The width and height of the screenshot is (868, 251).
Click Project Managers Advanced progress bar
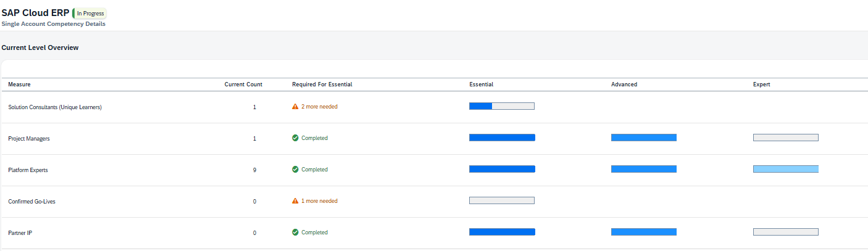click(x=643, y=138)
